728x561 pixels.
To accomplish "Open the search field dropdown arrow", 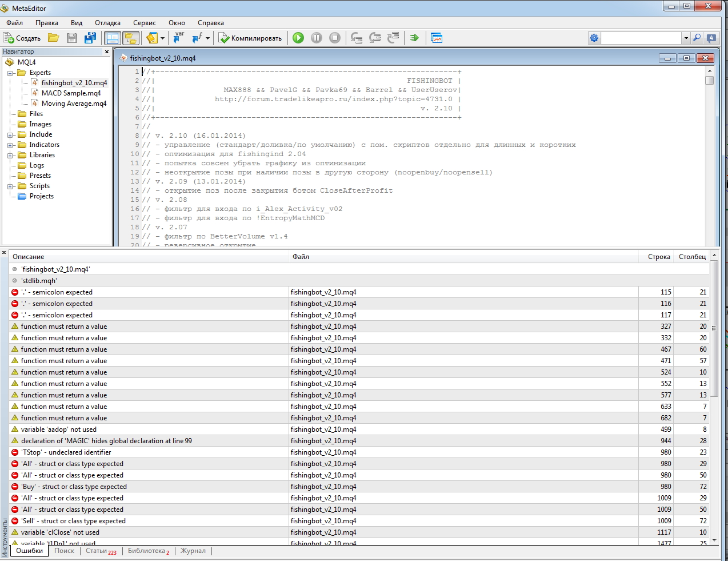I will click(x=686, y=38).
